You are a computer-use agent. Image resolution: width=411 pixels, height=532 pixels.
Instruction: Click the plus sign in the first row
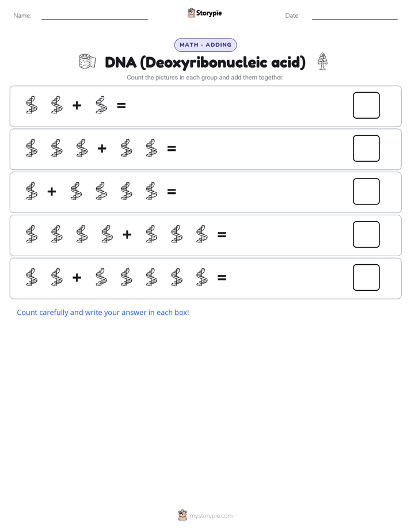[77, 105]
